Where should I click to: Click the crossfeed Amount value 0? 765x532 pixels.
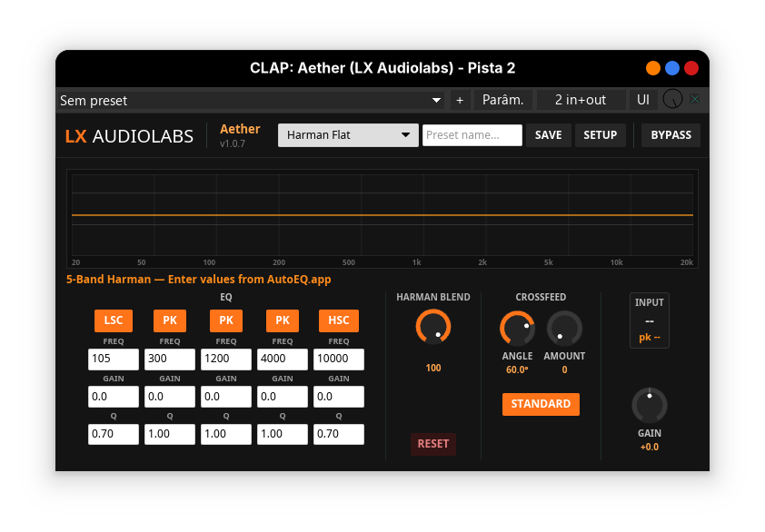[564, 369]
